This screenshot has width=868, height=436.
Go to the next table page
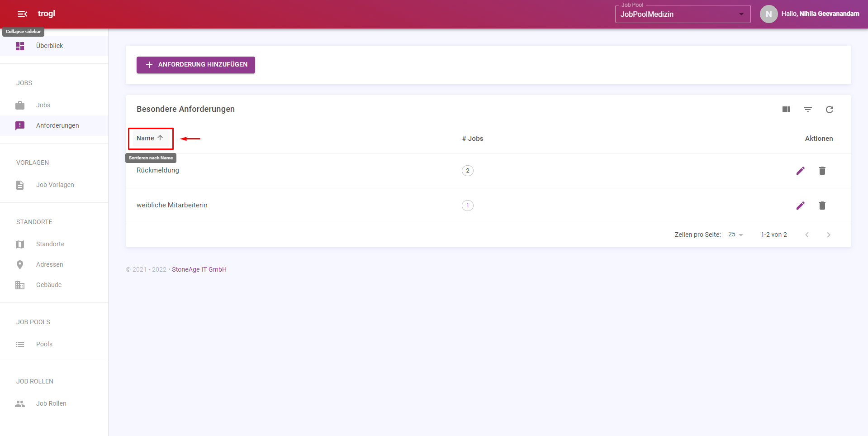coord(829,235)
